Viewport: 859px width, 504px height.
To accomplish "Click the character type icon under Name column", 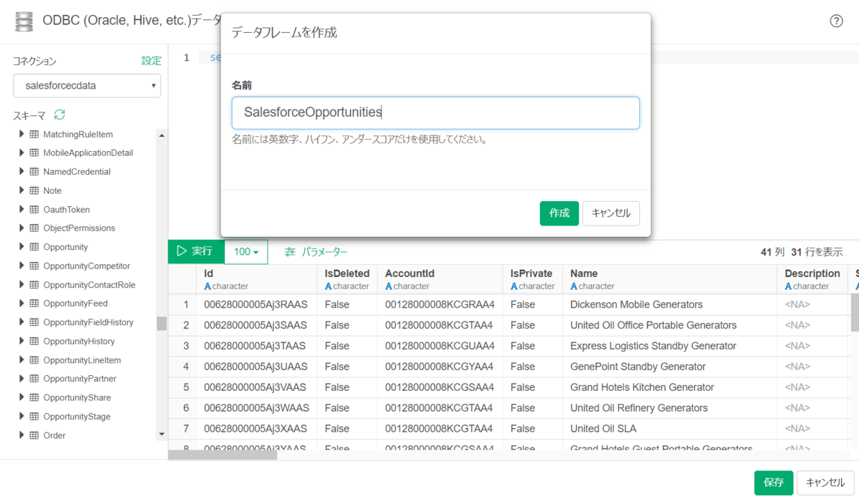I will [x=573, y=286].
